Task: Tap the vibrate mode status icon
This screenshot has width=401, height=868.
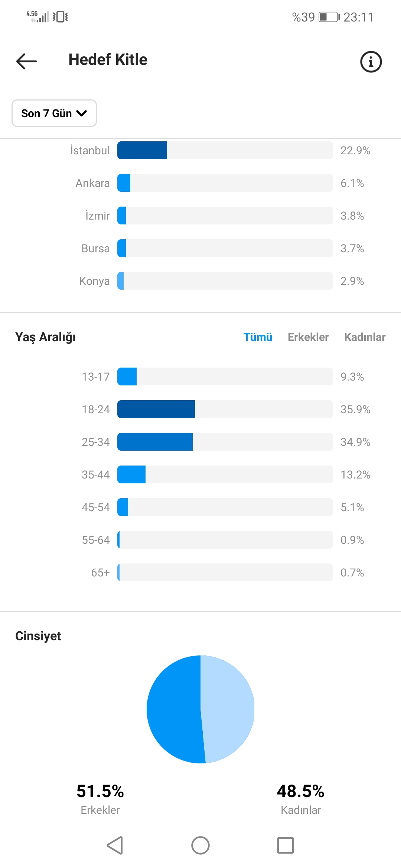Action: (x=60, y=17)
